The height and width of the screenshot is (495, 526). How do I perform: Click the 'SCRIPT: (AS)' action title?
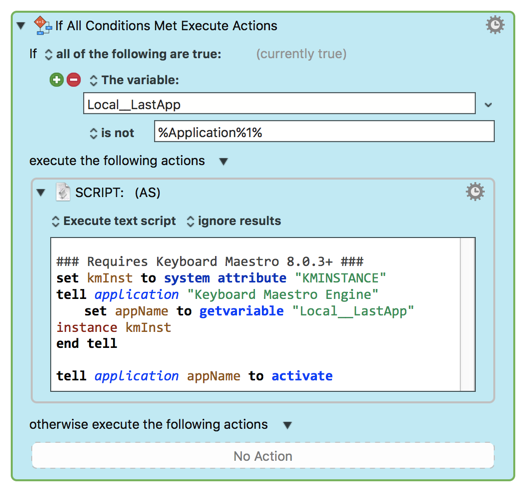coord(118,192)
